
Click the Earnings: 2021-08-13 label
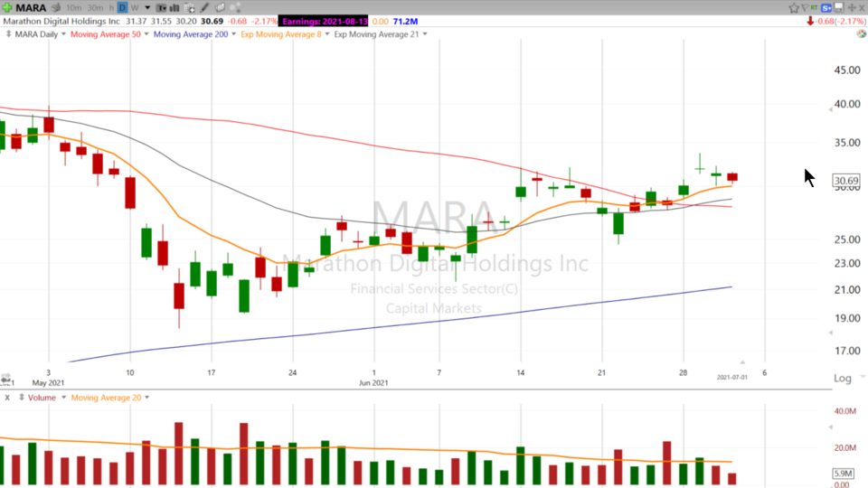[x=325, y=21]
